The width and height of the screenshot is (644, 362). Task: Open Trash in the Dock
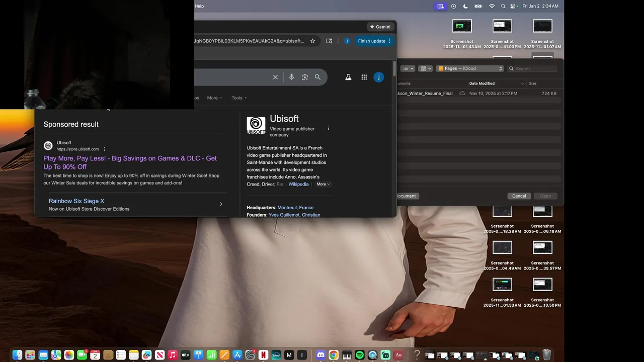(x=547, y=355)
